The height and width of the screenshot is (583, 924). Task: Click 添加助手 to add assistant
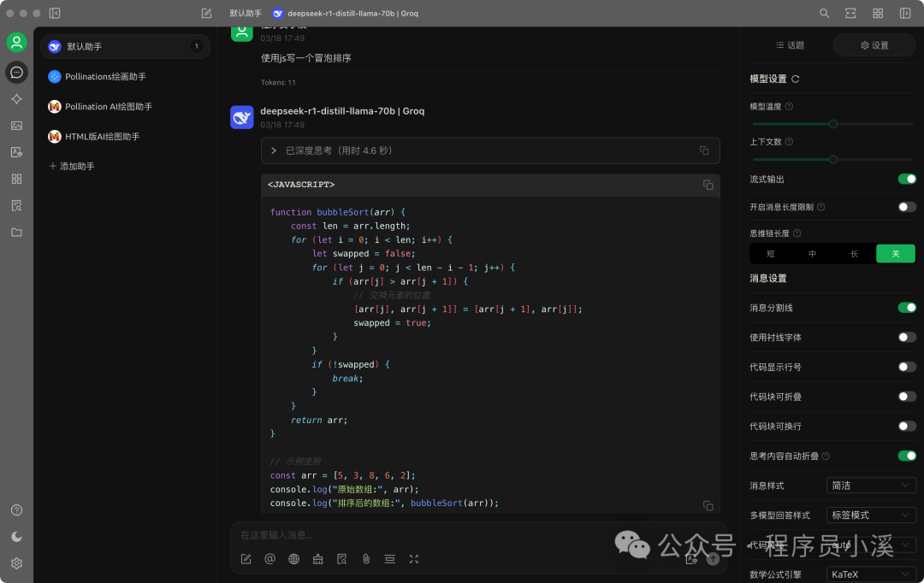[x=72, y=167]
